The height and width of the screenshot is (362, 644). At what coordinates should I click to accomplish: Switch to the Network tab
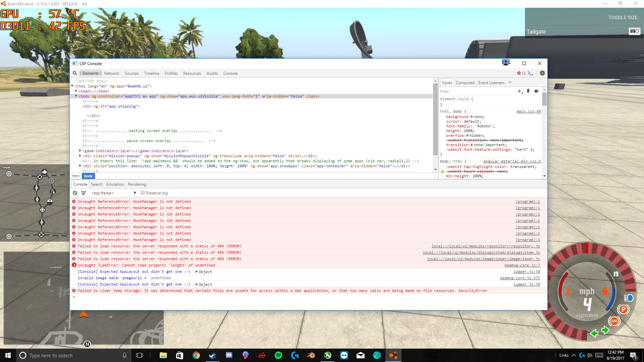point(111,73)
